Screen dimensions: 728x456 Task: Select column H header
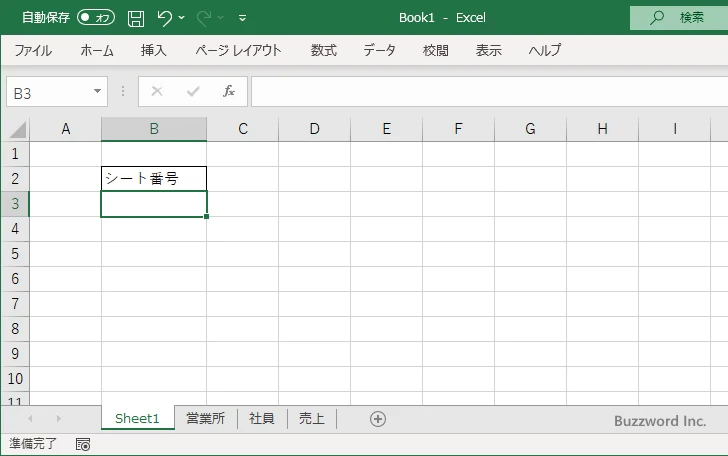[603, 129]
